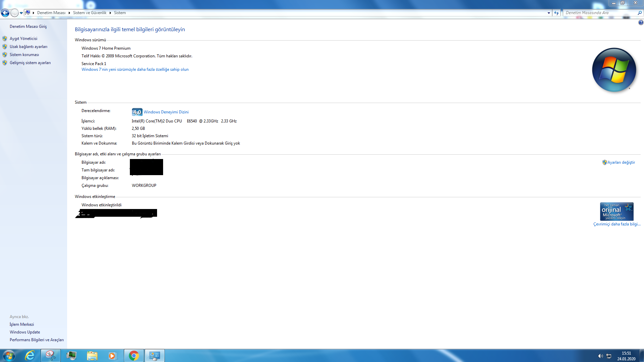Viewport: 644px width, 362px height.
Task: Select Service Pack 1 text
Action: click(x=94, y=64)
